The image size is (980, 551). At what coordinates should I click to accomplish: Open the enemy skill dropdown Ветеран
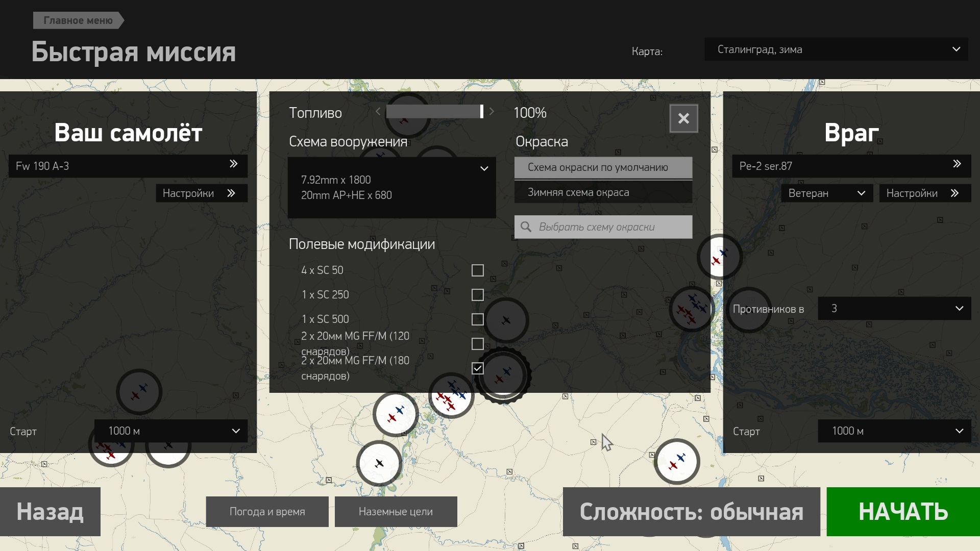click(826, 193)
